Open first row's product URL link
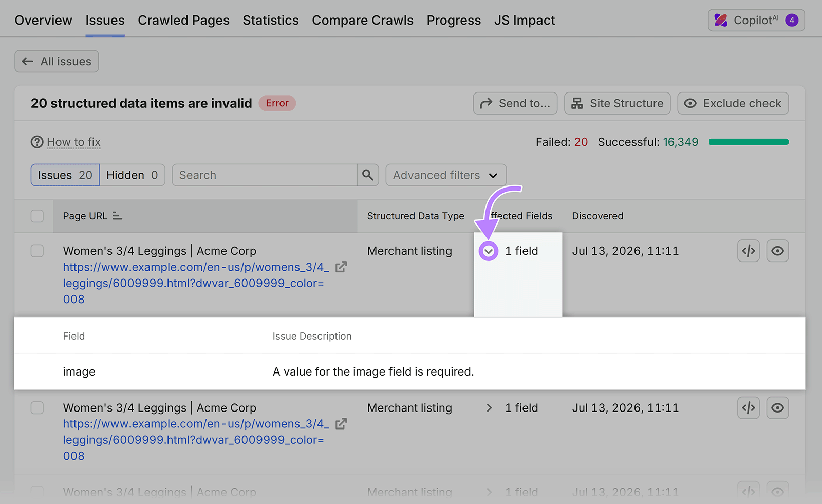The width and height of the screenshot is (822, 504). 196,283
